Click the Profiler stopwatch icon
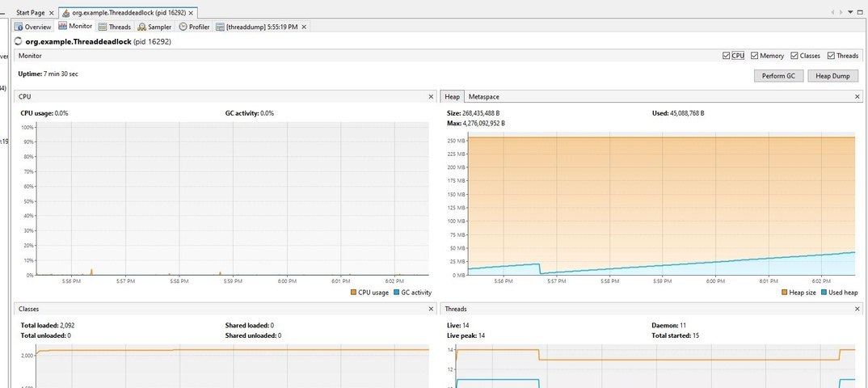This screenshot has height=388, width=868. (x=183, y=27)
